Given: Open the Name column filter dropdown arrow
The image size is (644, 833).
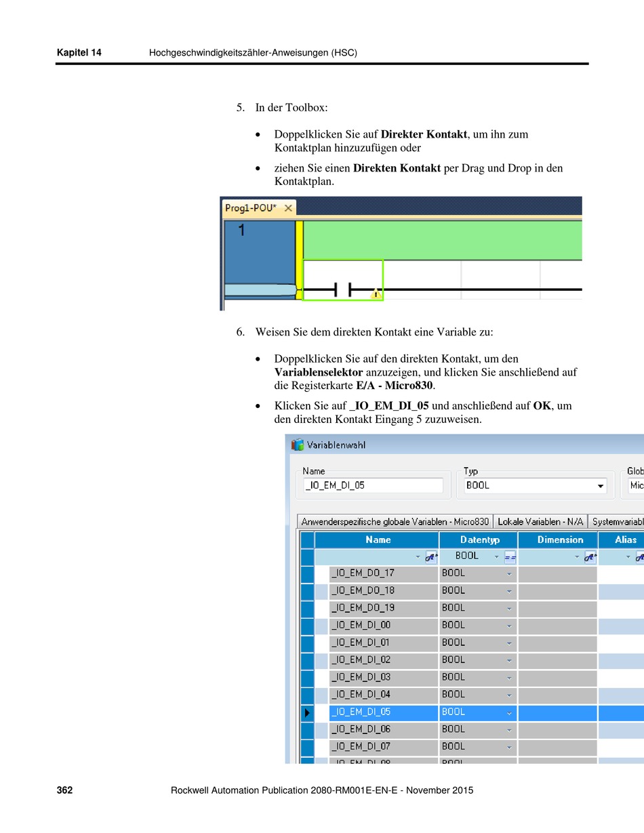Looking at the screenshot, I should pyautogui.click(x=418, y=557).
